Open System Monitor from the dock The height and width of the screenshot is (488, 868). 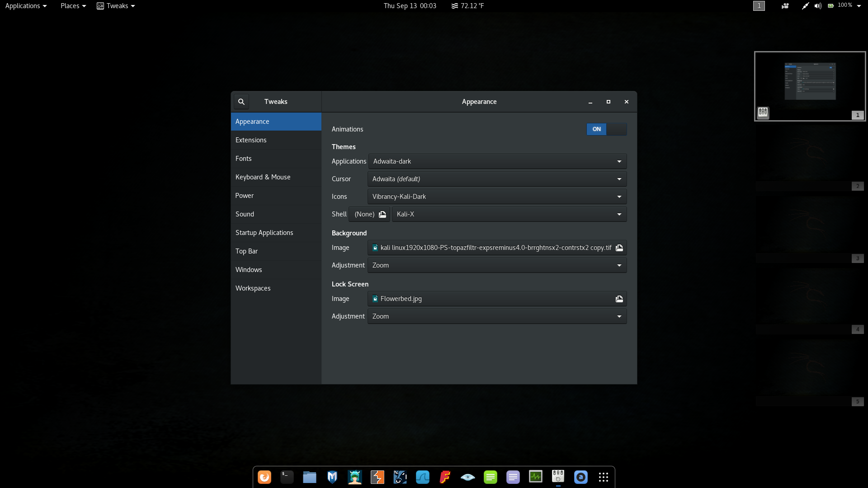coord(536,477)
